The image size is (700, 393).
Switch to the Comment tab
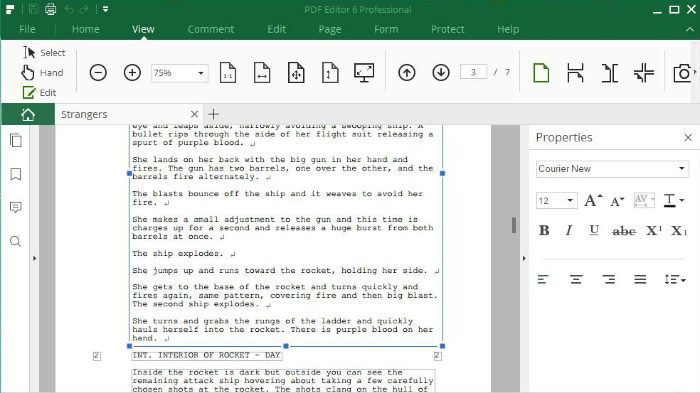pos(210,29)
